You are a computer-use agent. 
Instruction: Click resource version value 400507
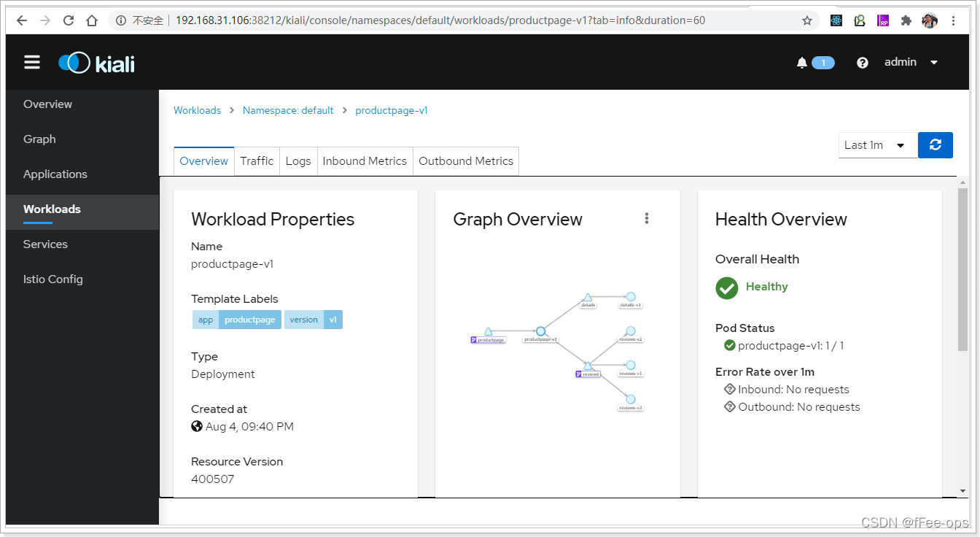coord(213,479)
